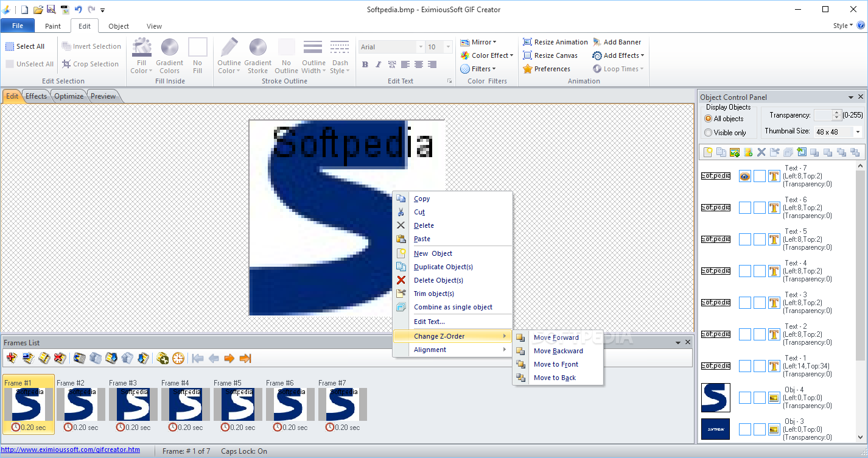868x458 pixels.
Task: Click the Outline Color pencil icon
Action: [229, 48]
